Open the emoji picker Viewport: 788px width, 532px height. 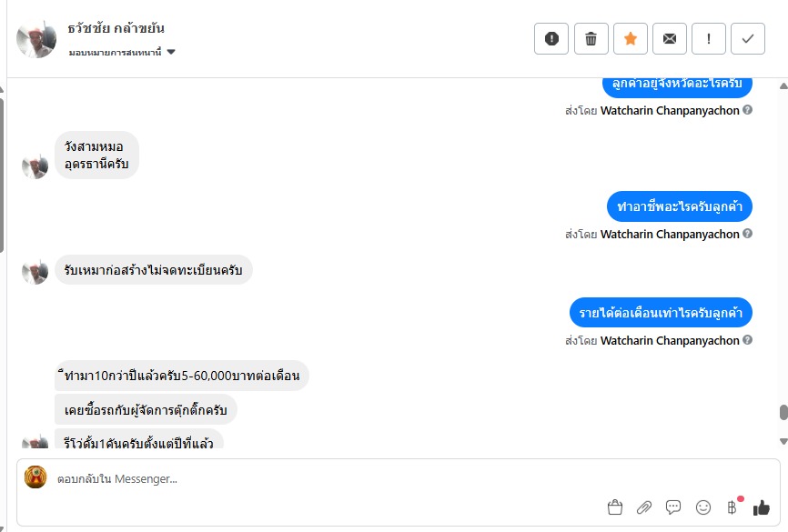702,507
